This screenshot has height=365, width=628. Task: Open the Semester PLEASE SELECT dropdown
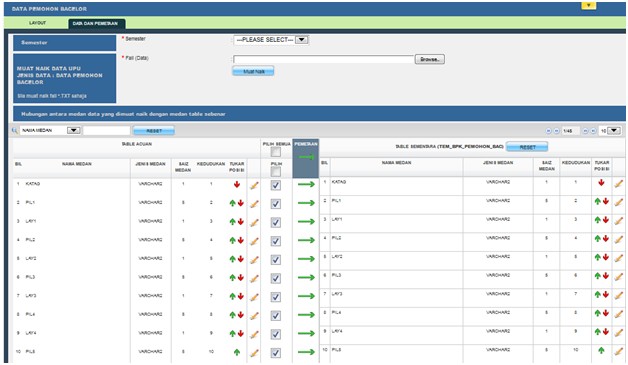click(271, 40)
